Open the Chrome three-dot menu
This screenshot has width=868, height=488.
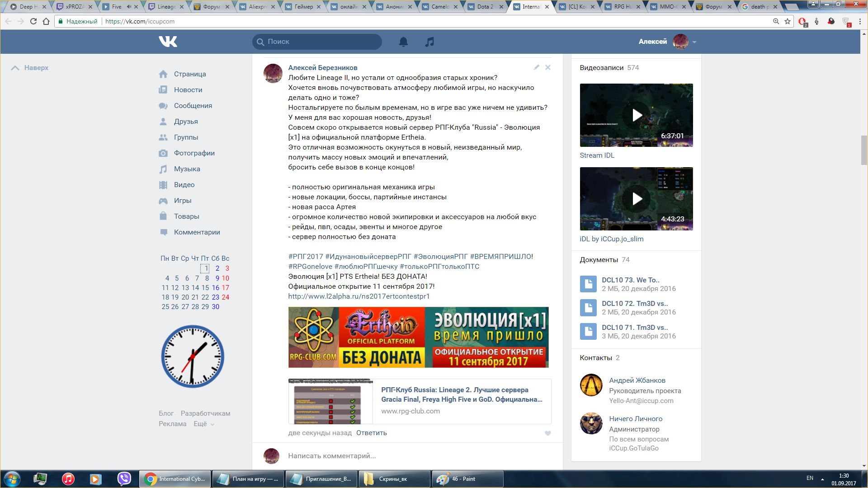860,21
